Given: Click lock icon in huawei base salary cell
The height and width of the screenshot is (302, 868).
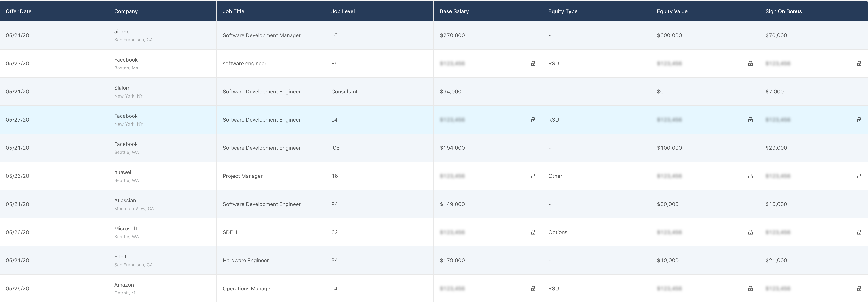Looking at the screenshot, I should tap(533, 176).
